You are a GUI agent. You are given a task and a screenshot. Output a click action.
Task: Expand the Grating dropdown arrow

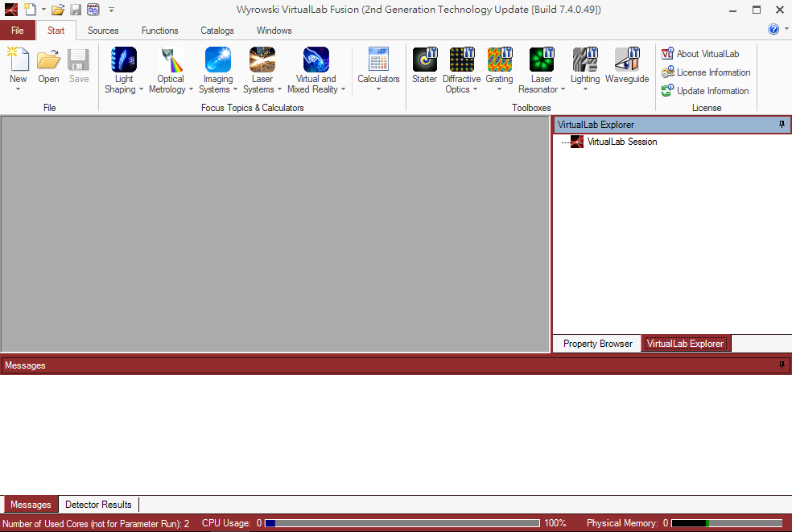pos(499,89)
